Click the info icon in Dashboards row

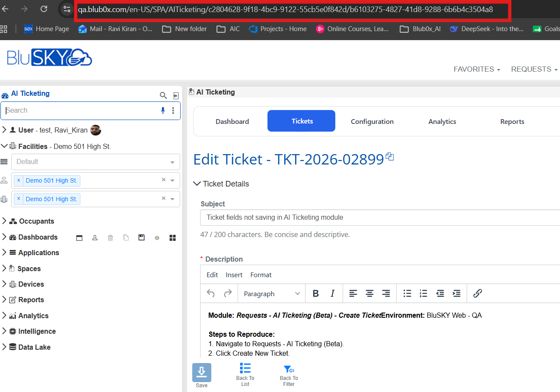157,238
